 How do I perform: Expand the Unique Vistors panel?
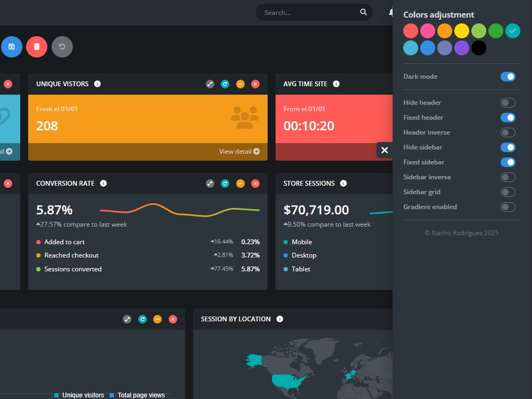click(x=210, y=84)
